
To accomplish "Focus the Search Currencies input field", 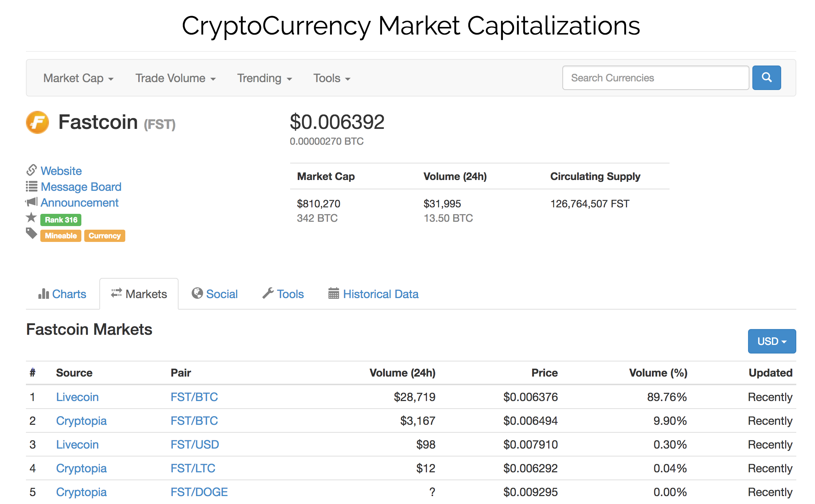I will point(655,78).
